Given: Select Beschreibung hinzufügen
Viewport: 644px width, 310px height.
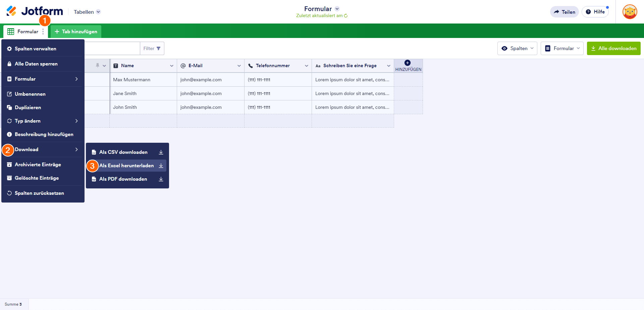Looking at the screenshot, I should coord(43,134).
